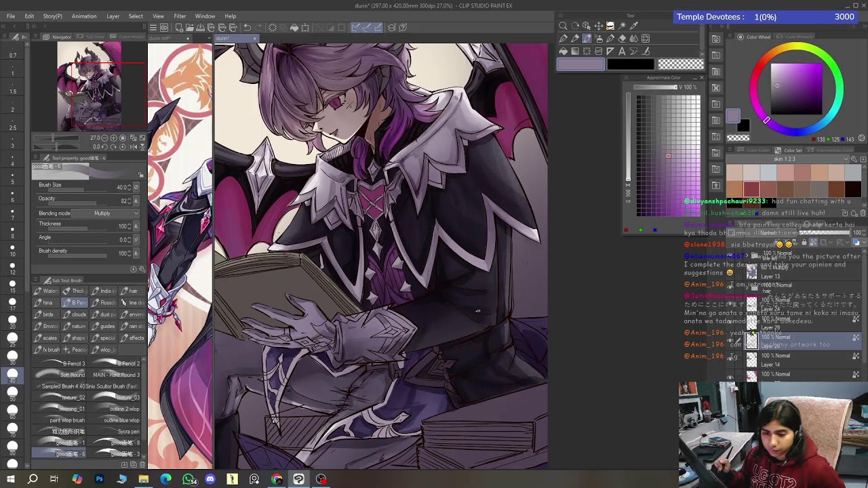Select the Zoom magnifier tool
868x488 pixels.
tap(563, 26)
